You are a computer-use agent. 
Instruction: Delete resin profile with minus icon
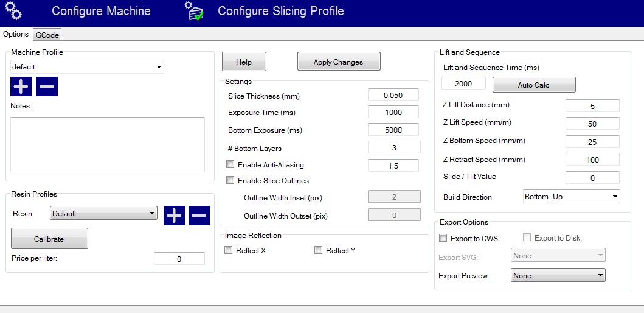coord(199,214)
